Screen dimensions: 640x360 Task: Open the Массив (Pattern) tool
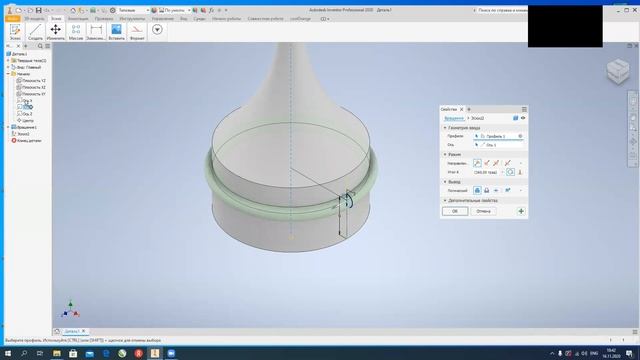point(76,31)
